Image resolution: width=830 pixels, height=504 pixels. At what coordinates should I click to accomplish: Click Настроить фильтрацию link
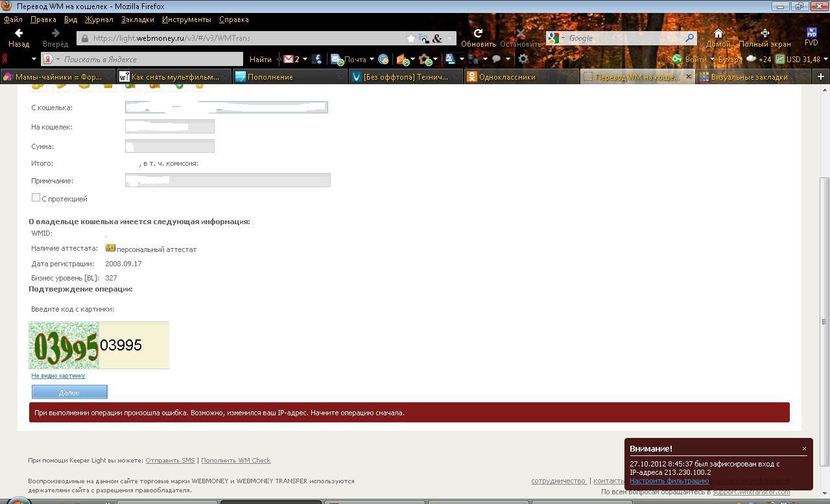click(x=669, y=481)
